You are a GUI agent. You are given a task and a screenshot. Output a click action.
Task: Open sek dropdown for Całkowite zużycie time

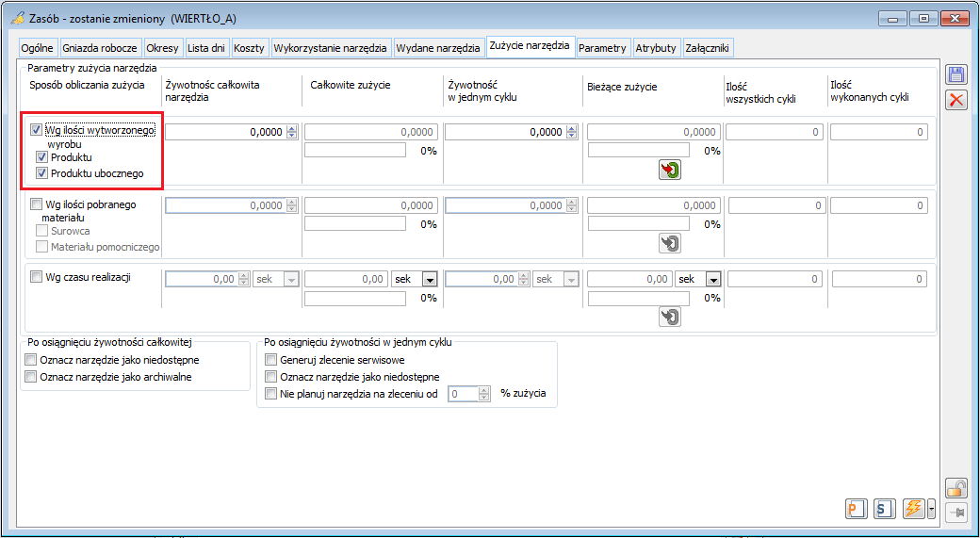click(430, 279)
